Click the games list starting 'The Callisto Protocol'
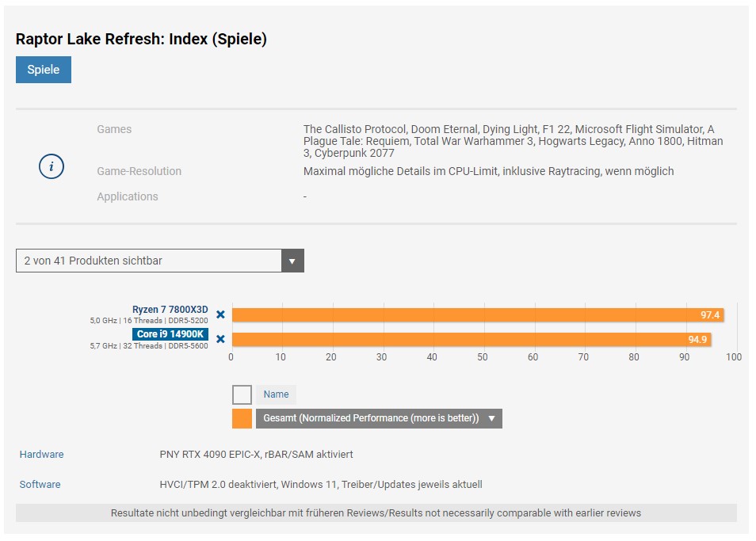This screenshot has width=756, height=541. [513, 141]
